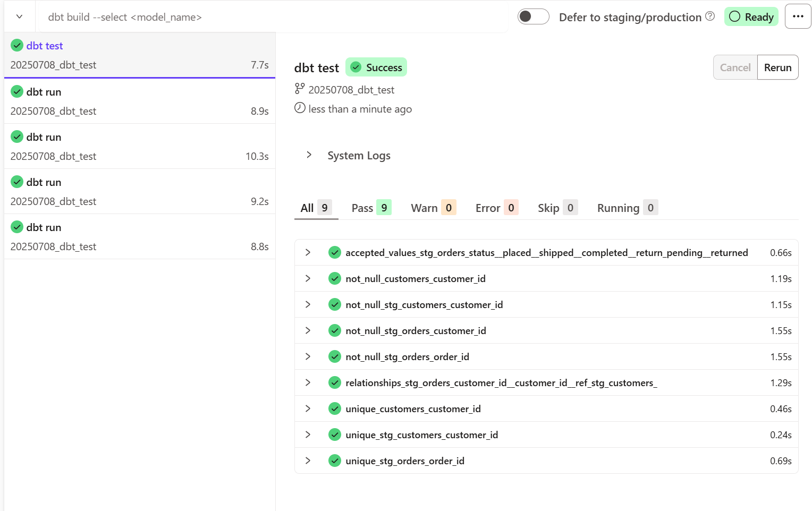The height and width of the screenshot is (511, 812).
Task: Select the dbt test run entry in history
Action: coord(140,55)
